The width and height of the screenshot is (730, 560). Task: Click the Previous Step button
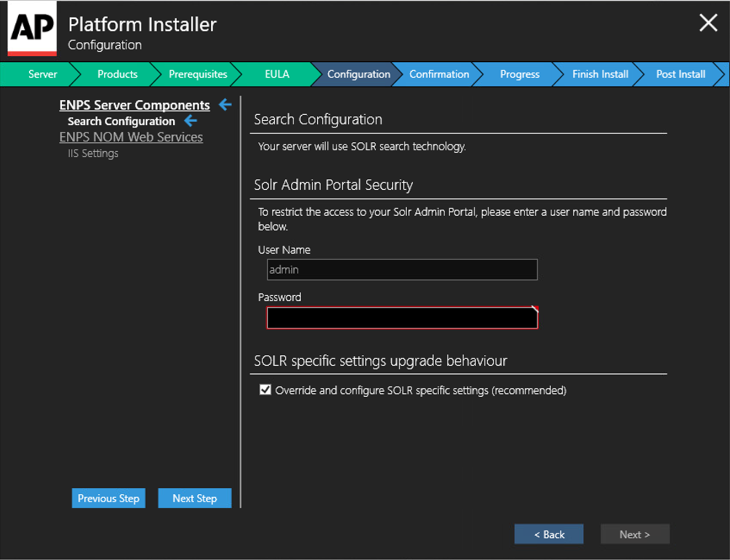109,498
